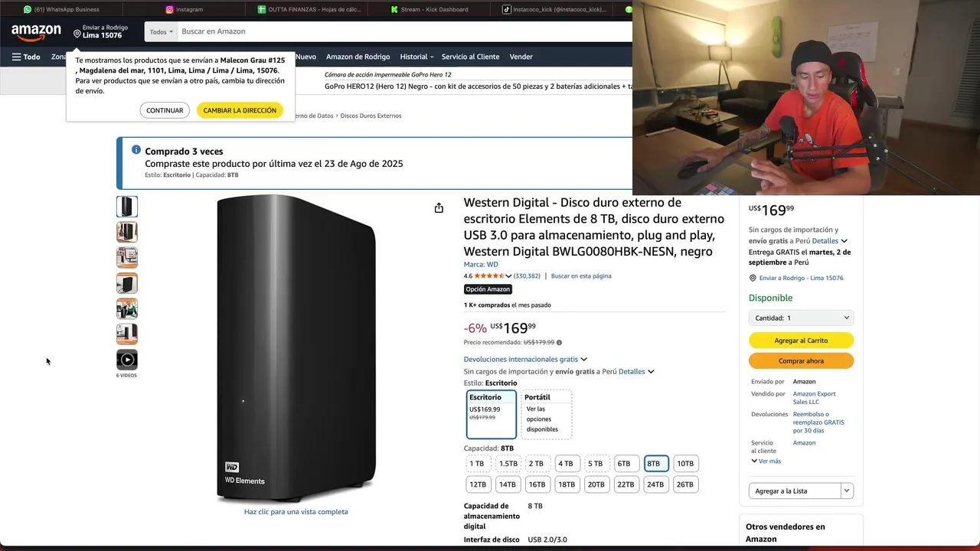Expand Devoluciones internacionales gratis
980x551 pixels.
tap(525, 360)
